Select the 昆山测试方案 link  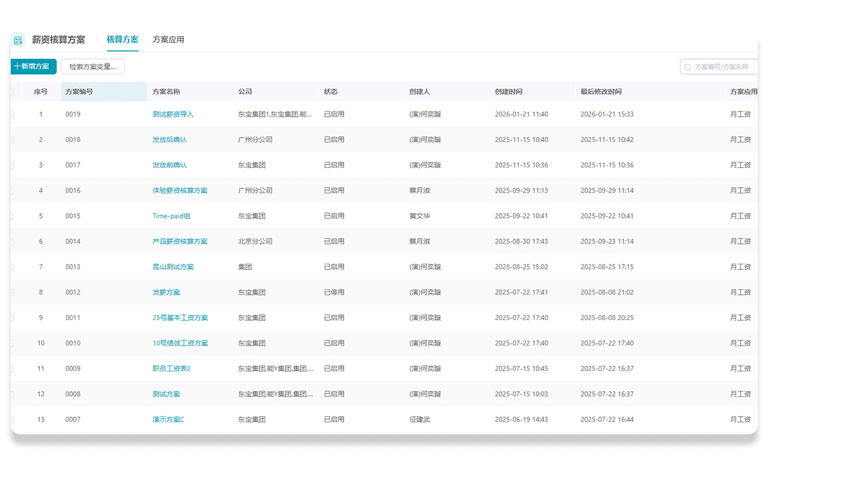[x=173, y=267]
